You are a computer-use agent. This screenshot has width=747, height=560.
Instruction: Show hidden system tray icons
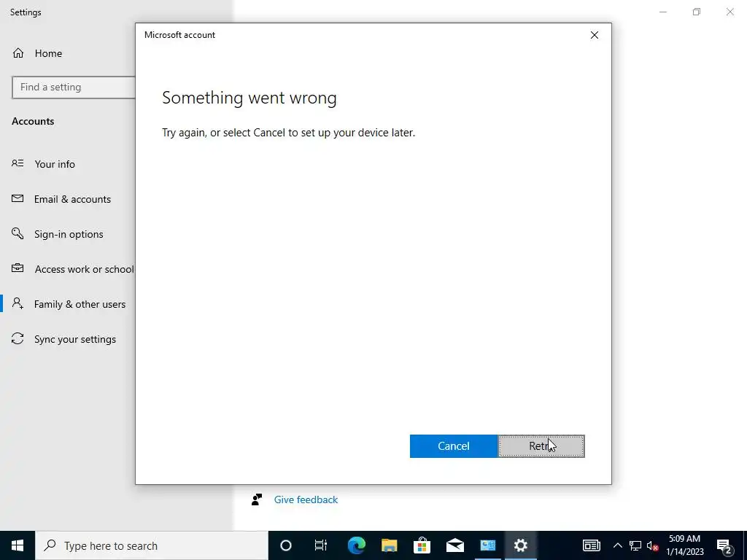(617, 545)
